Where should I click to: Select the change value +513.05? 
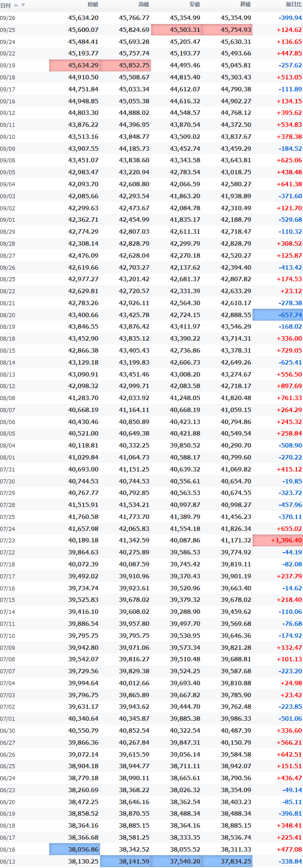point(289,78)
